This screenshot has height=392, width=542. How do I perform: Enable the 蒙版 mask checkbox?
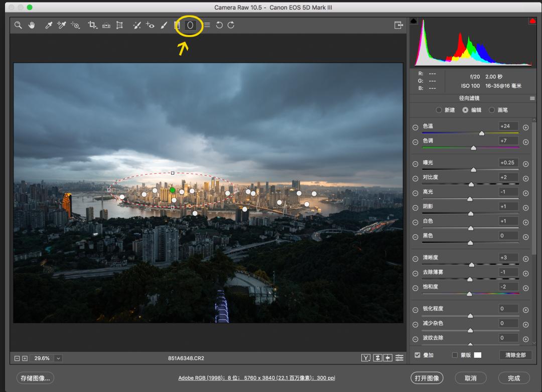[455, 355]
